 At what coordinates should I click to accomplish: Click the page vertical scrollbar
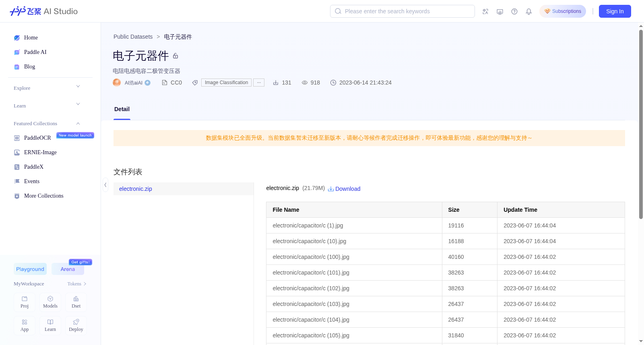(x=641, y=124)
